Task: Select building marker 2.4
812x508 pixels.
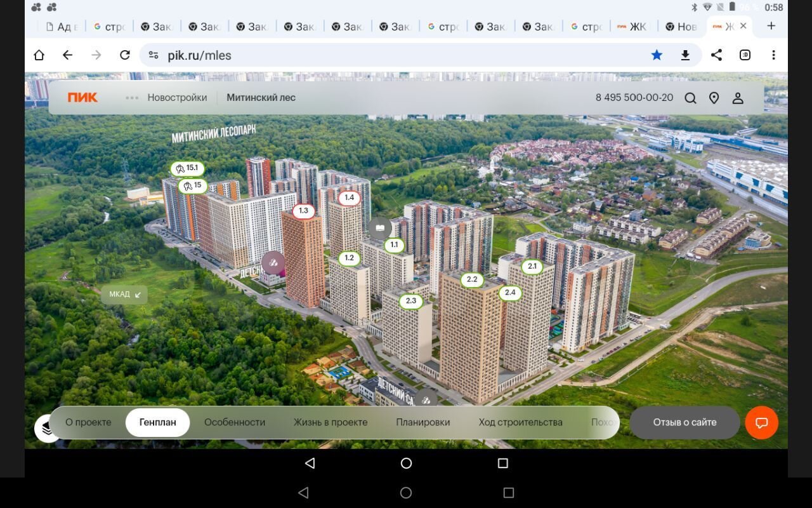Action: [x=510, y=293]
